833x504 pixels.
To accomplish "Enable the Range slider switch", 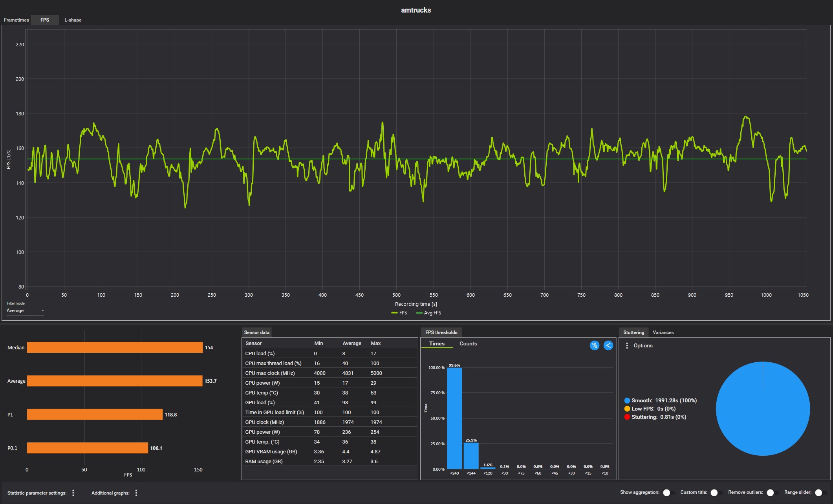I will point(820,493).
